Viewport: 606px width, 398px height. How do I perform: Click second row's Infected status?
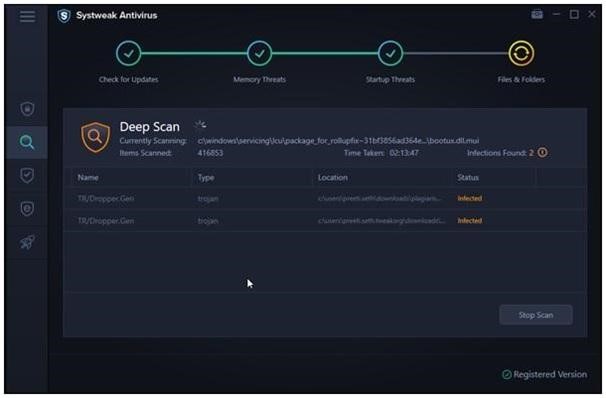(470, 221)
